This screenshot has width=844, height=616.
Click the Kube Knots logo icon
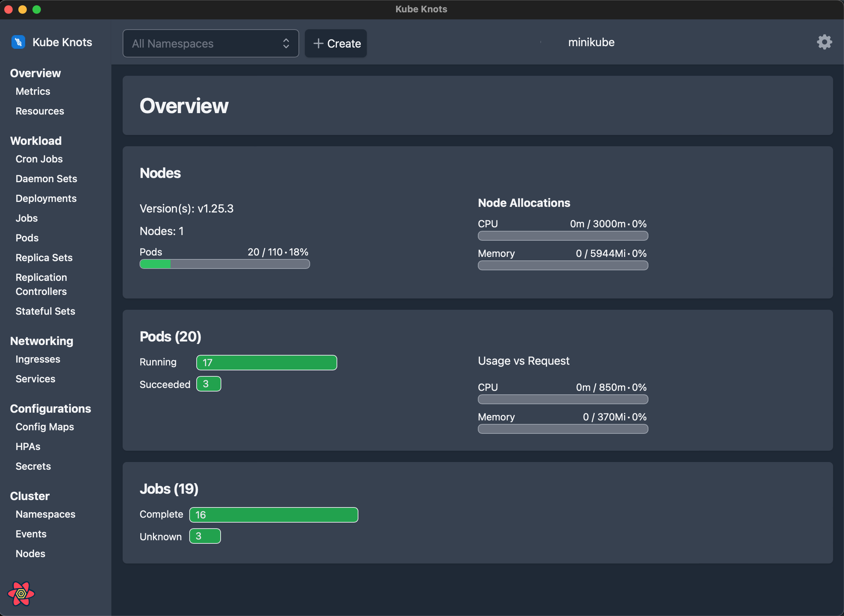coord(18,42)
